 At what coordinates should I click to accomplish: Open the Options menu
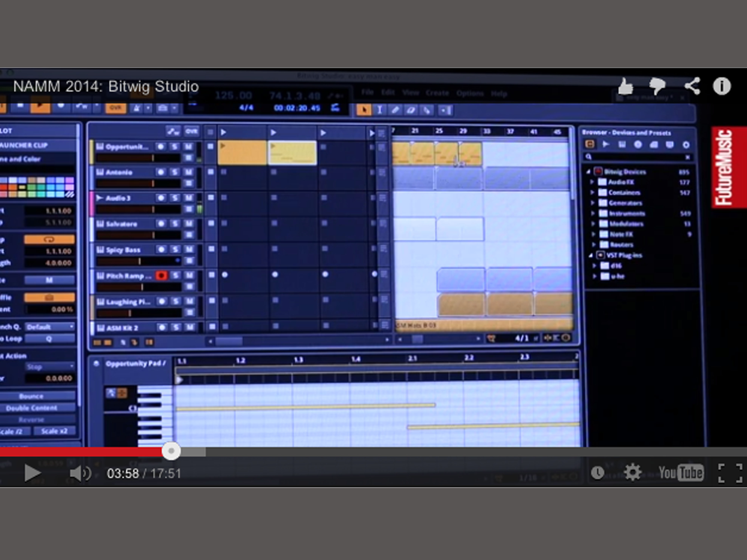tap(470, 93)
